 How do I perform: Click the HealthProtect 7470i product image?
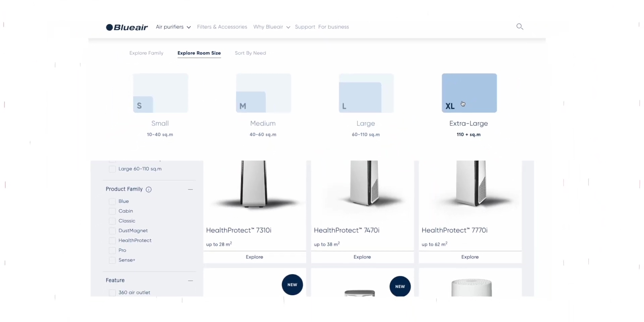click(x=365, y=184)
